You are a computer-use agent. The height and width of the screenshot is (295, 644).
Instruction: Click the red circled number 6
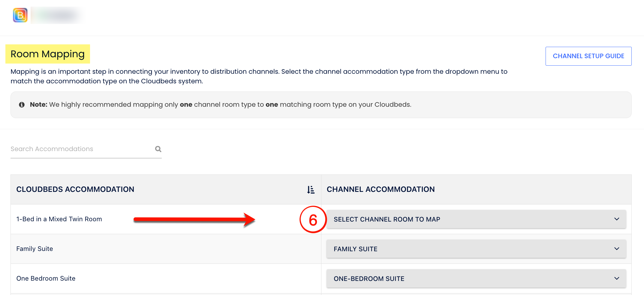coord(313,220)
